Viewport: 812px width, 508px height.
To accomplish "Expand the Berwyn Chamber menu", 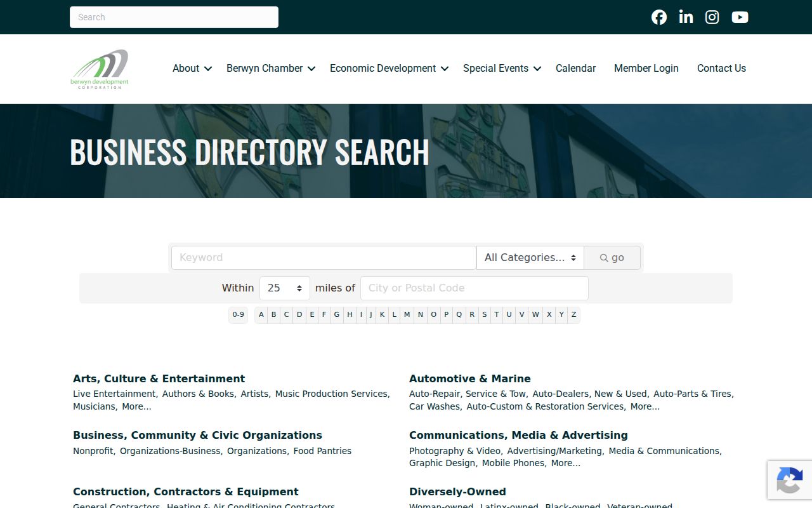I will (x=271, y=68).
